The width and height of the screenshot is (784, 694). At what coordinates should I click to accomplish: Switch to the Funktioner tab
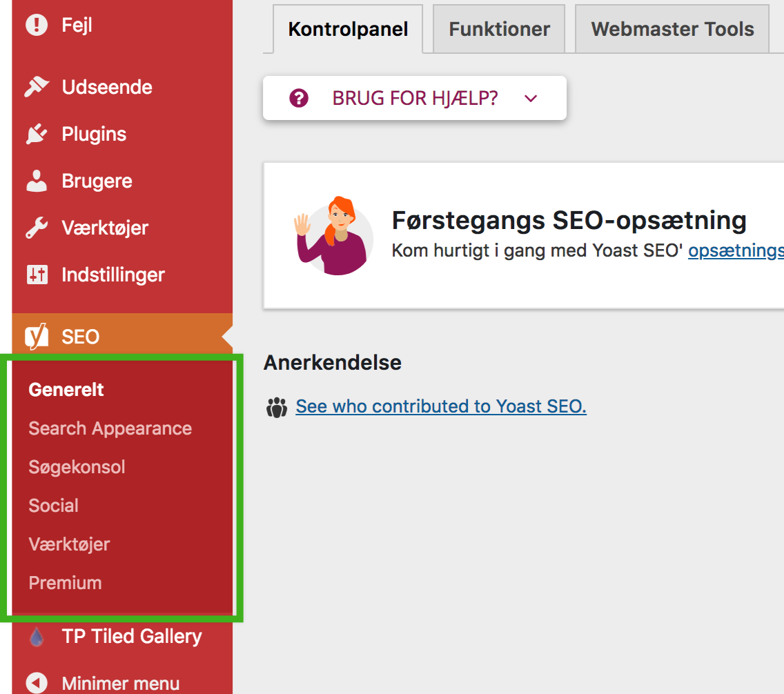[499, 29]
